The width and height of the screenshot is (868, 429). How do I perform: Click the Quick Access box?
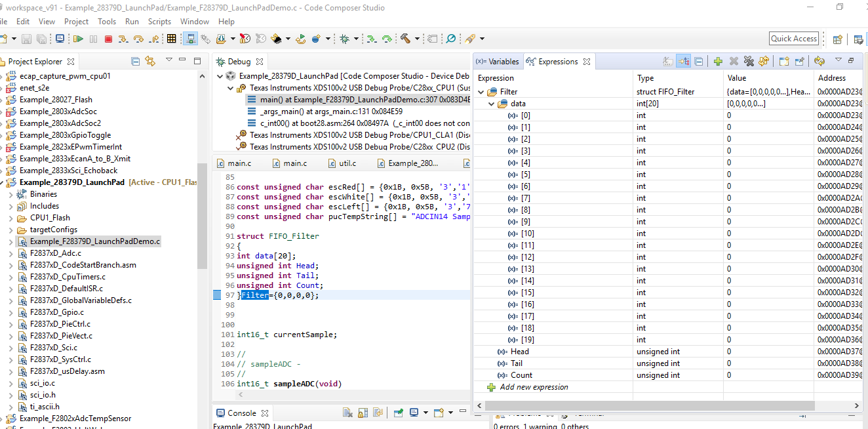793,39
